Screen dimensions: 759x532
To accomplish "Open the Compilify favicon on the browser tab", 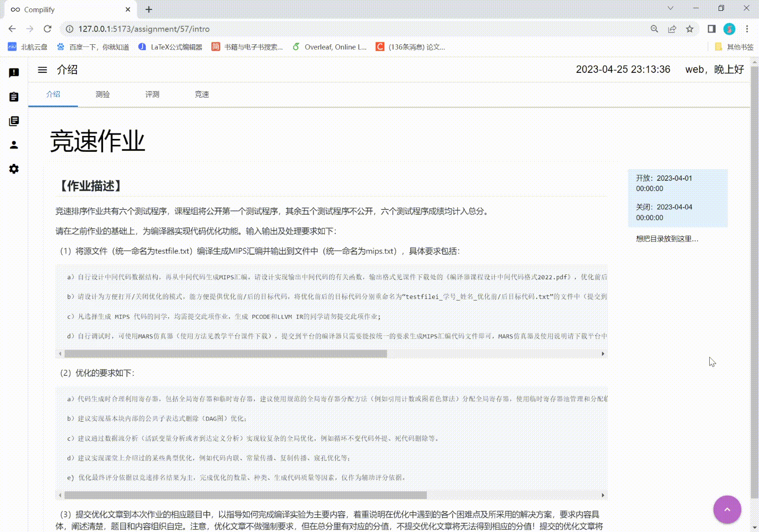I will pos(14,9).
